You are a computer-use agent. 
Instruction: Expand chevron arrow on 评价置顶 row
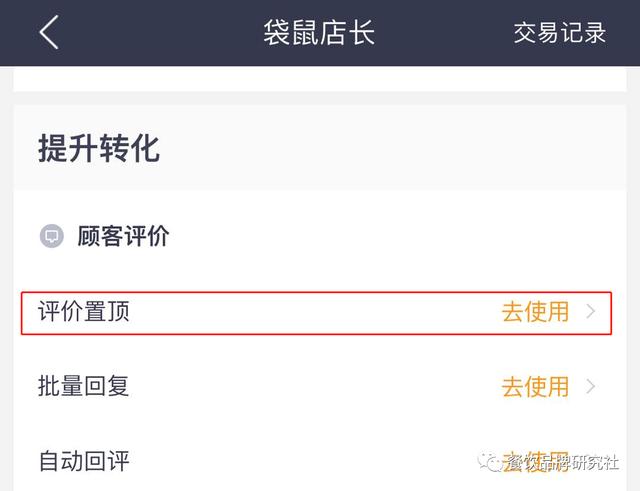[591, 312]
